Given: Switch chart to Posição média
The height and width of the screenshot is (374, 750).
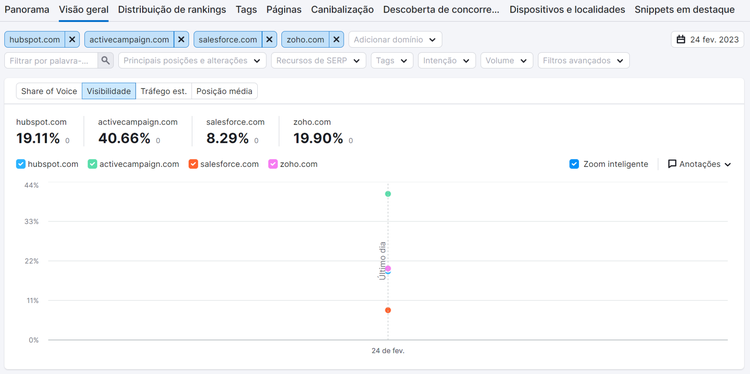Looking at the screenshot, I should (x=224, y=91).
